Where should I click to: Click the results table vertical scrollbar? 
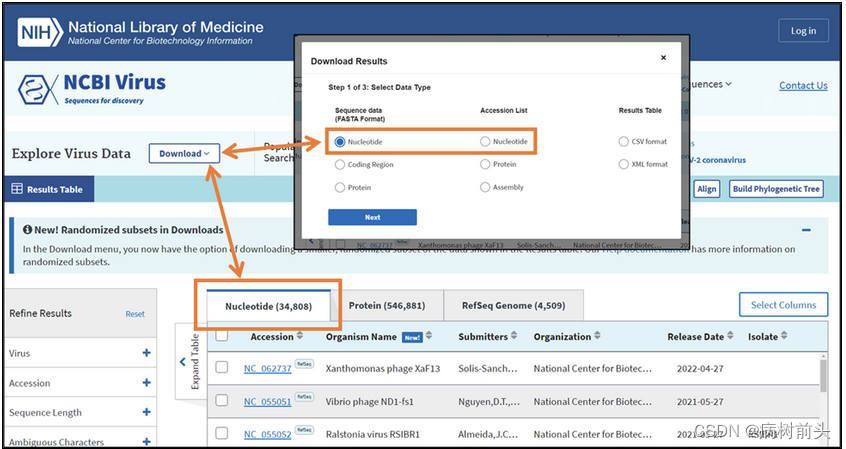[823, 376]
